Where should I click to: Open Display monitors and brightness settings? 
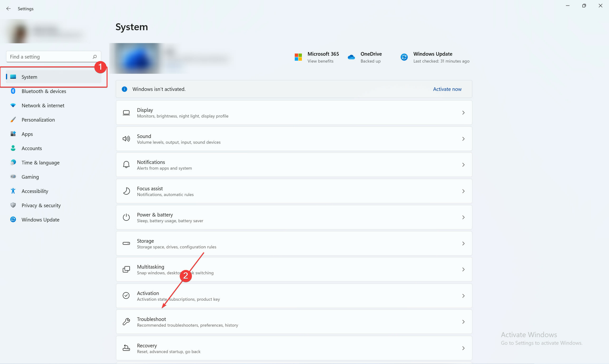(x=294, y=113)
